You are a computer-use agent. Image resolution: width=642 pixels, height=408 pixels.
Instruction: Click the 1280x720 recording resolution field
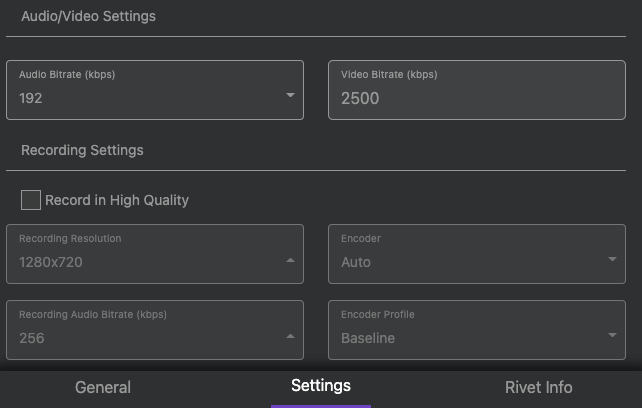tap(155, 254)
